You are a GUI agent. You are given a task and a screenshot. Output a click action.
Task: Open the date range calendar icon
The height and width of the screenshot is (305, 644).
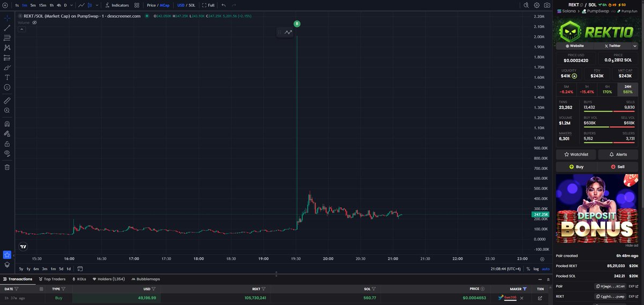pyautogui.click(x=80, y=268)
